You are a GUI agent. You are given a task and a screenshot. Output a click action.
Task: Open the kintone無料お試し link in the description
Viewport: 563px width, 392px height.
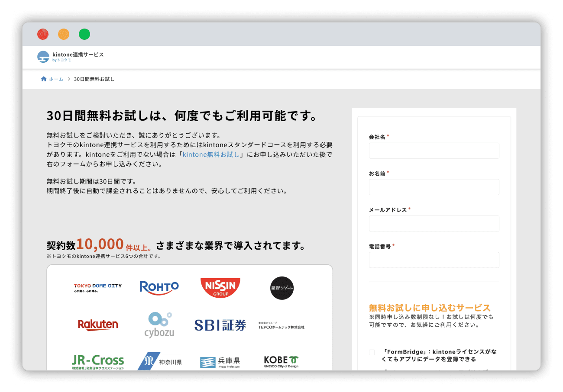coord(211,154)
